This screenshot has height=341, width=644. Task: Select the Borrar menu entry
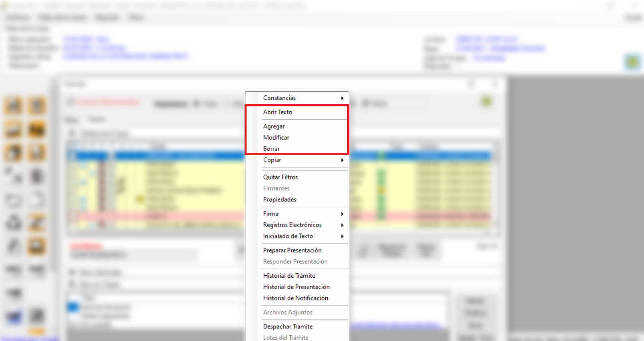click(x=271, y=149)
